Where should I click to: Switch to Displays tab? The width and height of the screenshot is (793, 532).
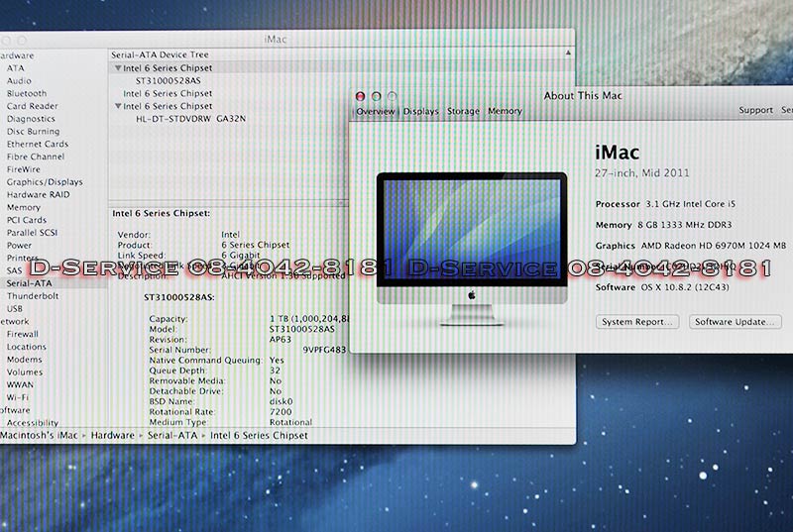click(x=420, y=111)
